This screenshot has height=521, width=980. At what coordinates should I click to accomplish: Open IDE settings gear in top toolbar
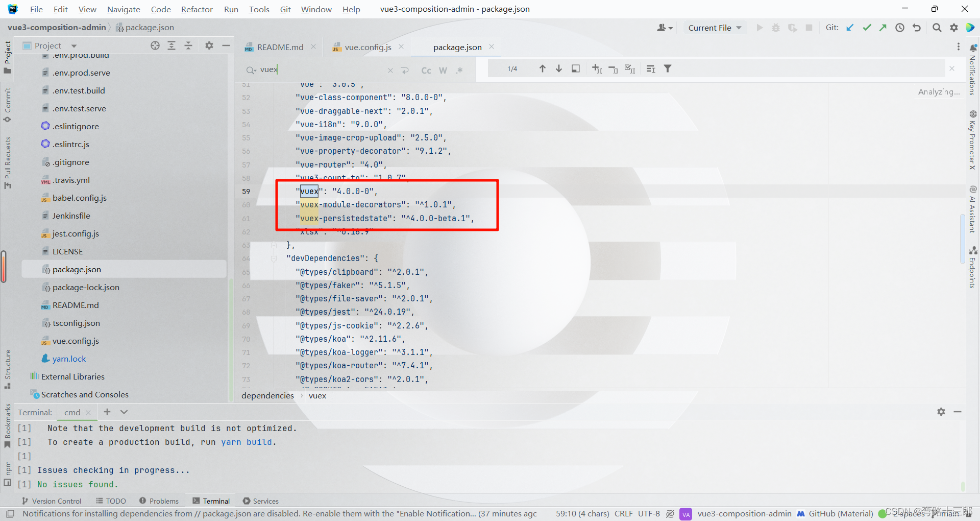(x=953, y=28)
